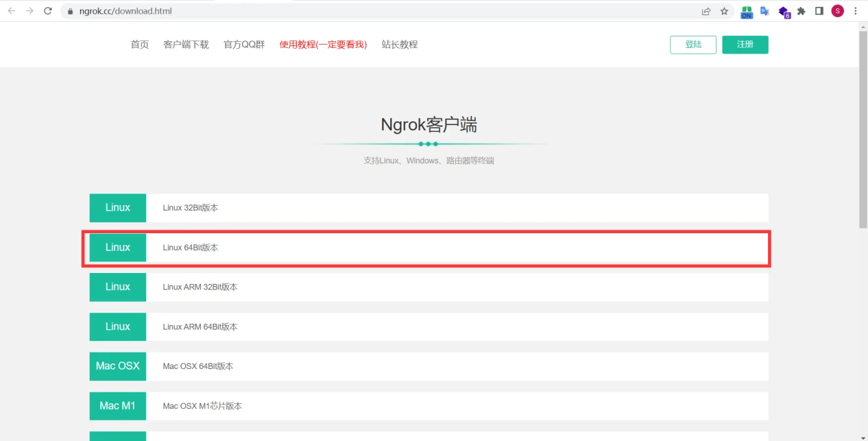
Task: Click the browser forward arrow
Action: pos(29,11)
